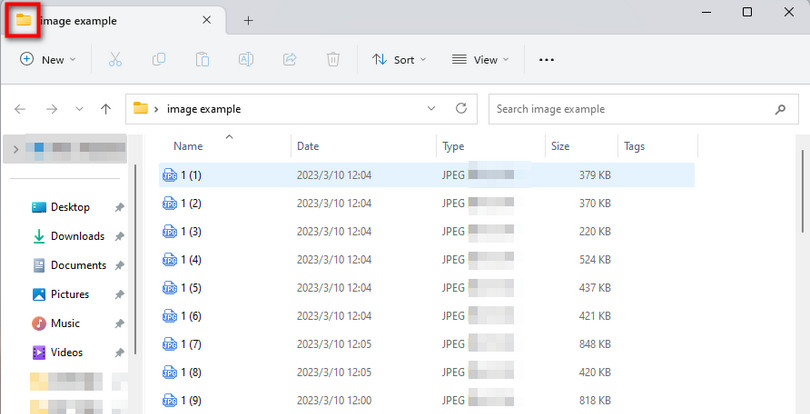Show address bar history dropdown
The height and width of the screenshot is (414, 810).
point(431,109)
